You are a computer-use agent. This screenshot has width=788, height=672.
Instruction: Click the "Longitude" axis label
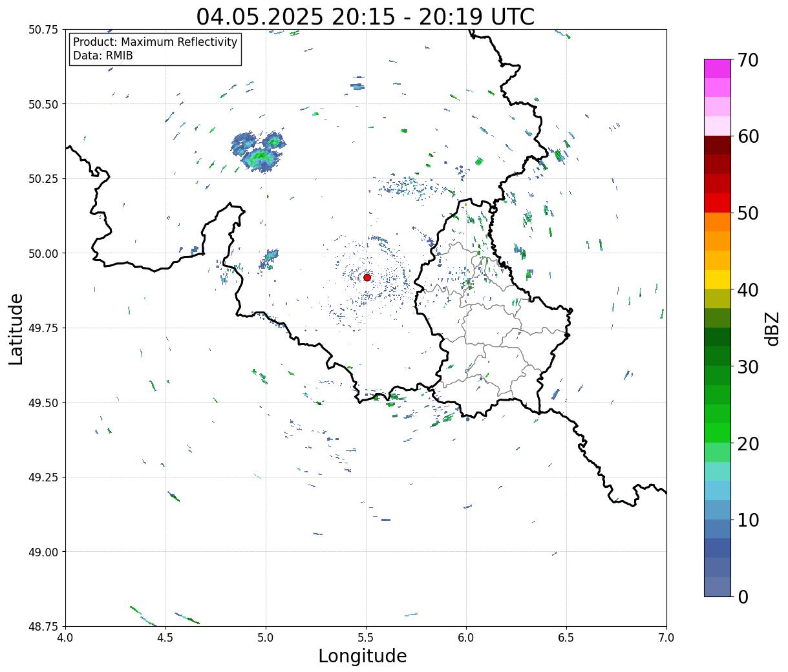coord(363,656)
